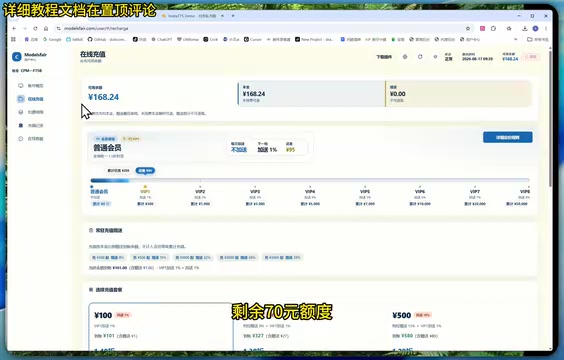
Task: Click the yellow ¥95 value
Action: 290,150
